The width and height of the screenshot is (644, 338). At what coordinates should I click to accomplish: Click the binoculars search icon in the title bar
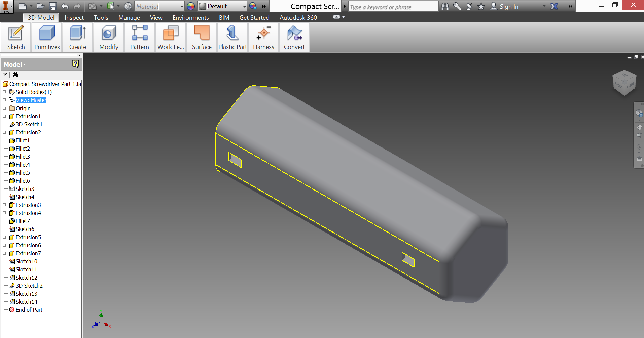pos(445,6)
